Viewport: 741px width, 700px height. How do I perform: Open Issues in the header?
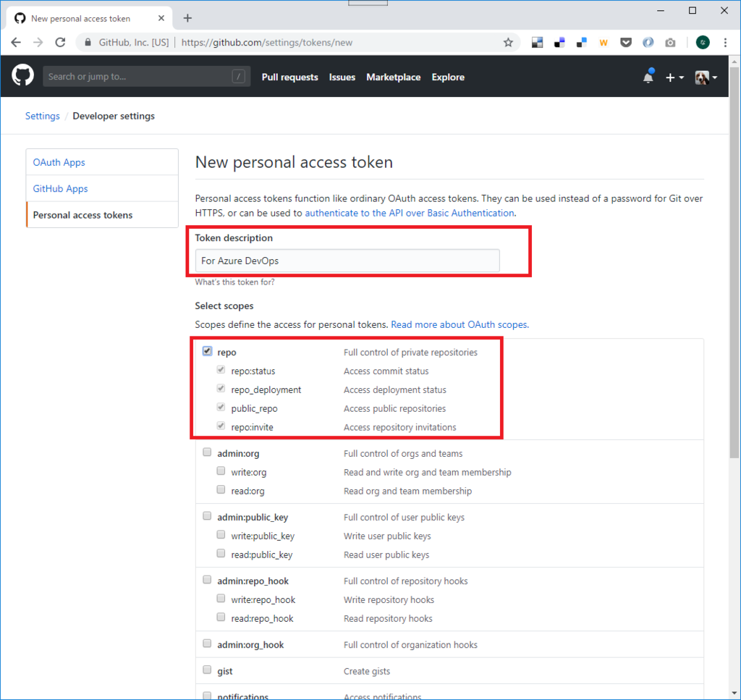342,77
